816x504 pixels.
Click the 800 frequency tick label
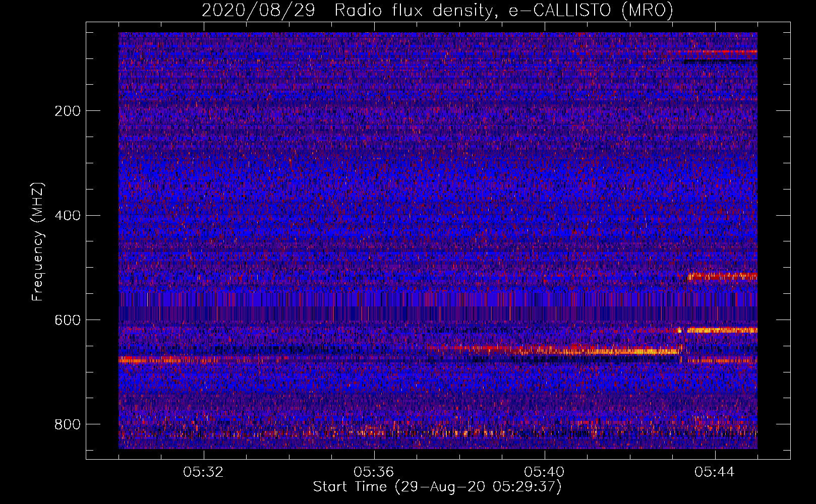68,424
